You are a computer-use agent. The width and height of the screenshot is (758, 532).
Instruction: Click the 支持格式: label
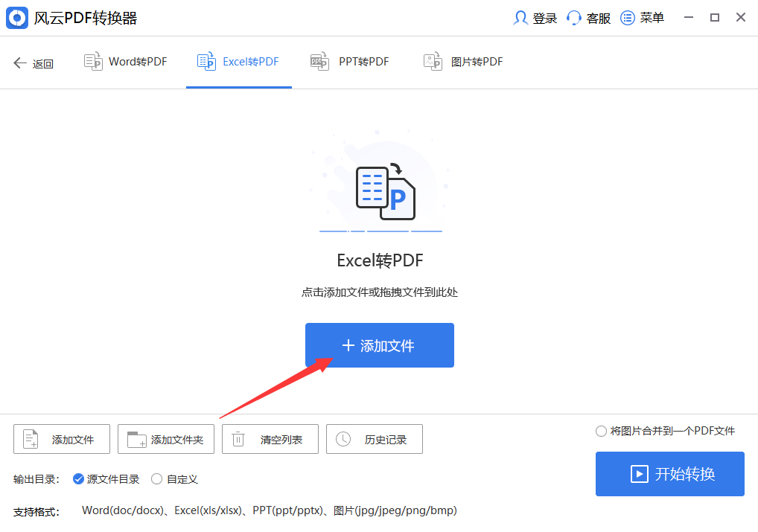tap(36, 512)
